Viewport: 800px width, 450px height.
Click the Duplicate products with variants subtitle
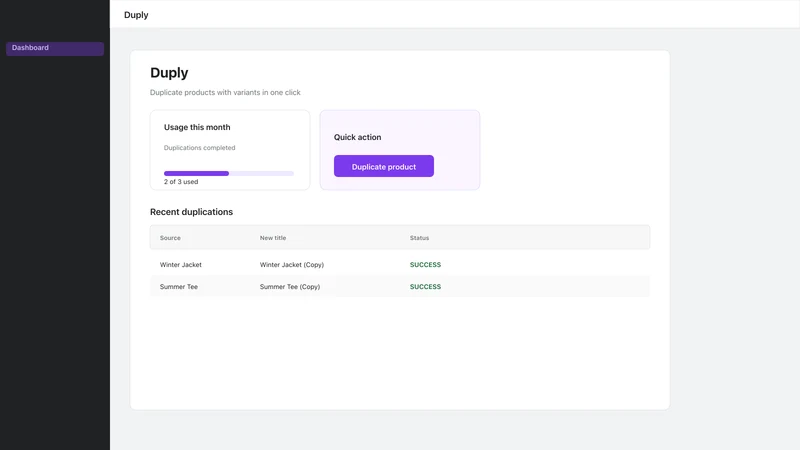(x=225, y=92)
